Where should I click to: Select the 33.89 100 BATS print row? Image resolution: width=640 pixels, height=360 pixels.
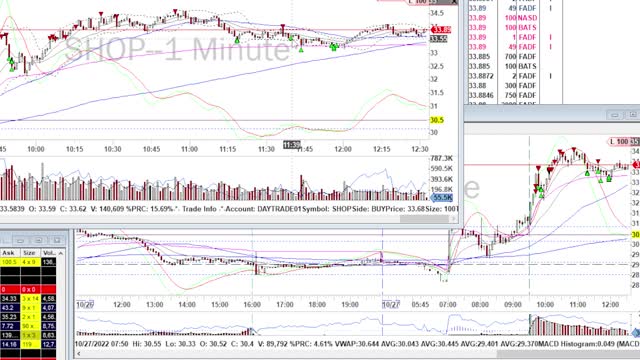[x=515, y=28]
